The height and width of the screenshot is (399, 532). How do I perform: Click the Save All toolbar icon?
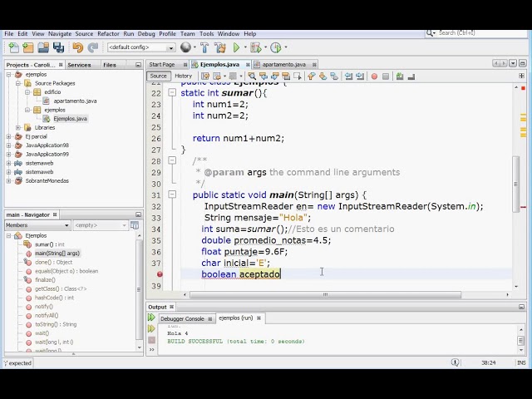58,47
